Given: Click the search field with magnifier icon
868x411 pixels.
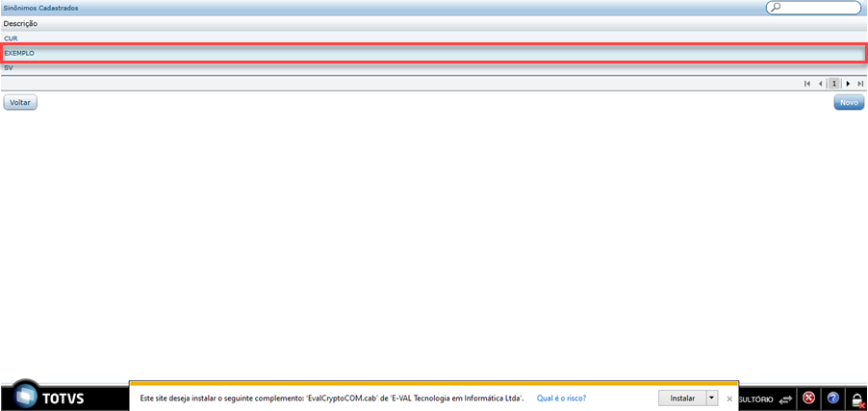Looking at the screenshot, I should click(x=813, y=8).
